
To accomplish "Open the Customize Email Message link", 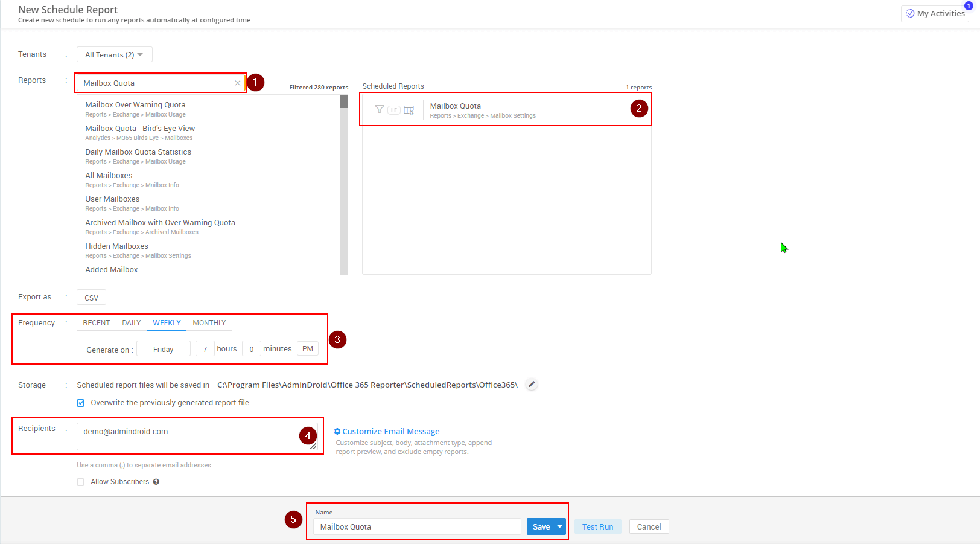I will click(x=390, y=431).
